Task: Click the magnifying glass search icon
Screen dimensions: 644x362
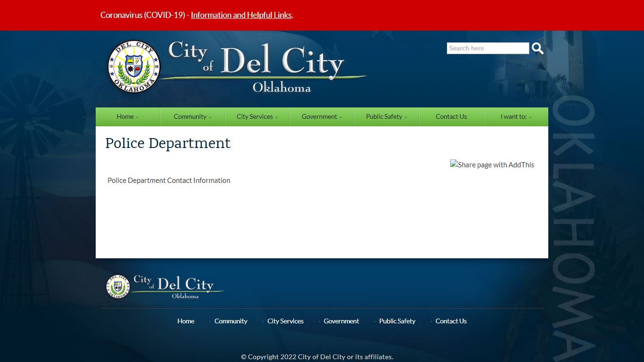Action: (537, 48)
